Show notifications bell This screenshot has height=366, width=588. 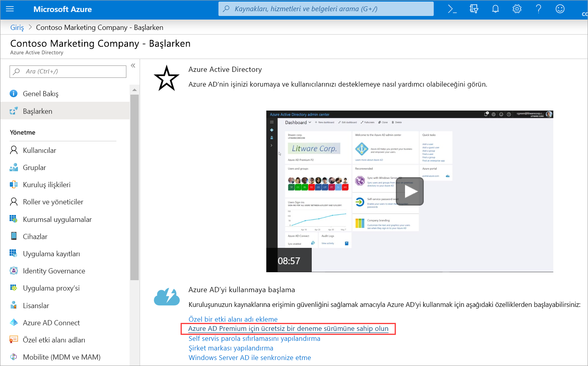coord(496,9)
